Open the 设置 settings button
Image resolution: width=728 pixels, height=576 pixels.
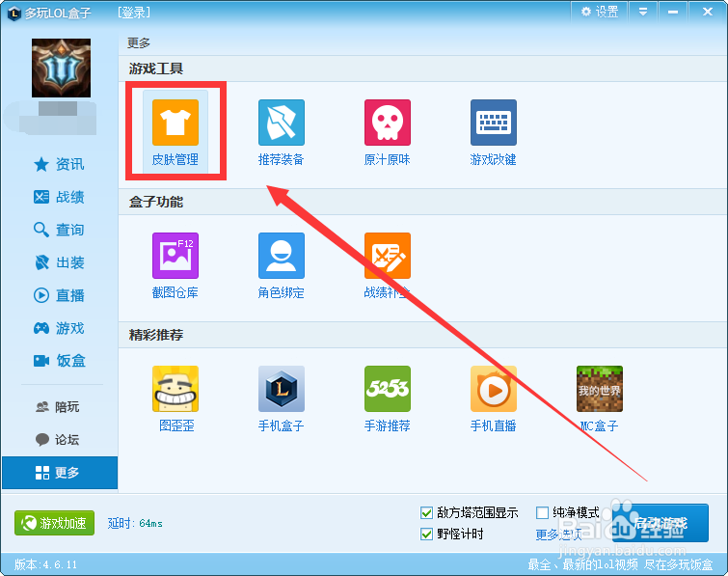[600, 13]
